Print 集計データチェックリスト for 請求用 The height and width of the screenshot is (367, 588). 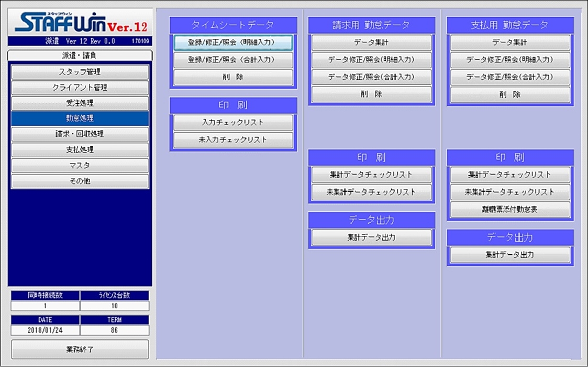(372, 175)
